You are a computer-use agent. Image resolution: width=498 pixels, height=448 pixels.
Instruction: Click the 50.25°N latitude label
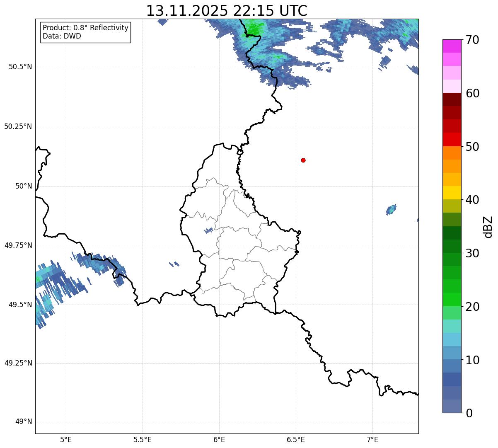18,126
